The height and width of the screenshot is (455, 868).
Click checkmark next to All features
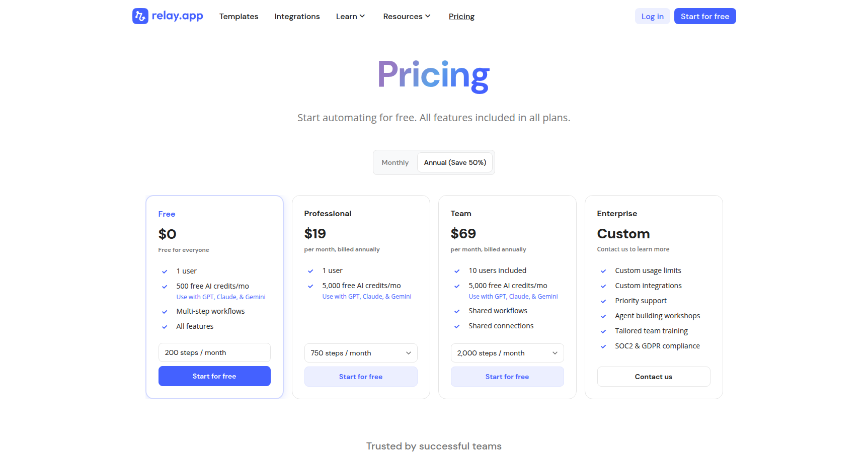pyautogui.click(x=165, y=327)
